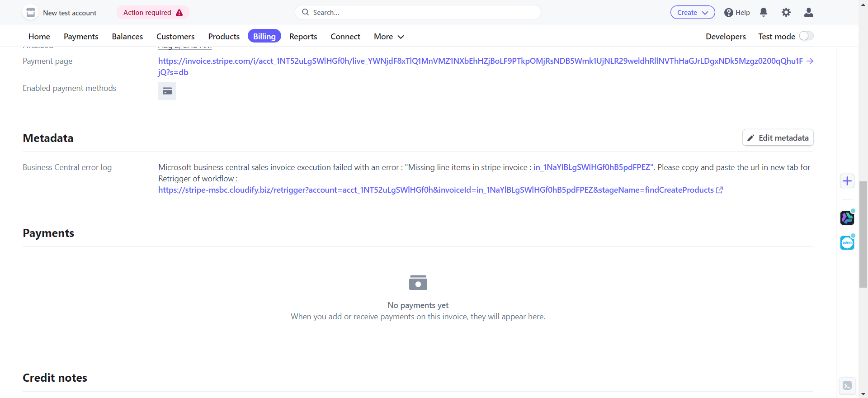Click the Metadata section heading
This screenshot has height=398, width=868.
pyautogui.click(x=48, y=138)
